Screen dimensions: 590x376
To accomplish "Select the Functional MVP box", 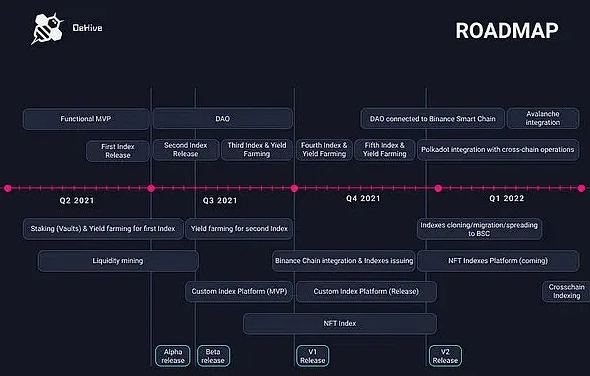I will pos(86,119).
